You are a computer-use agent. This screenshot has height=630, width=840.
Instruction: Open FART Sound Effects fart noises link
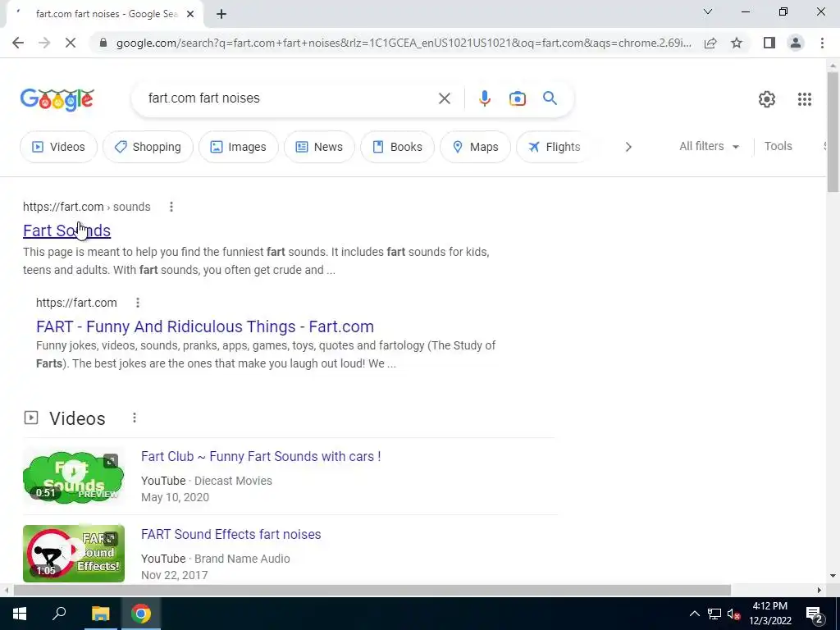pos(231,534)
